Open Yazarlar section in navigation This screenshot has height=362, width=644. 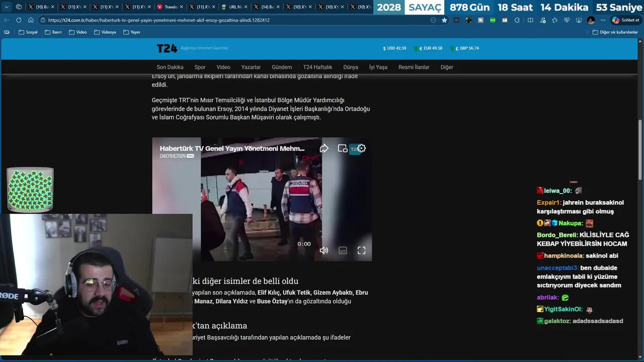(251, 67)
